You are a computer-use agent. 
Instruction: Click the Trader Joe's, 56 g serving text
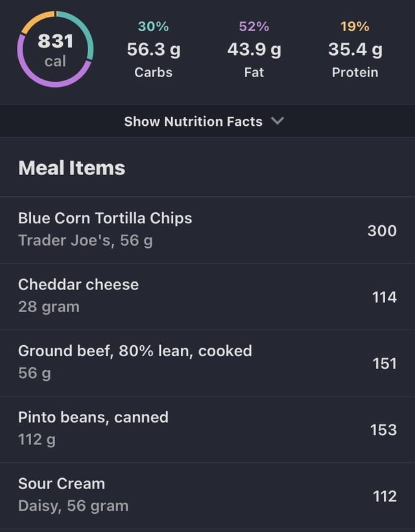[86, 240]
